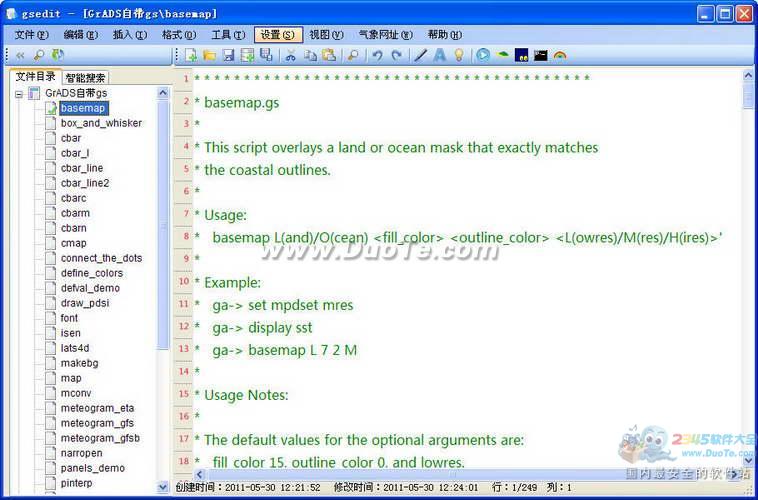This screenshot has width=758, height=500.
Task: Open a file via the folder icon
Action: click(x=209, y=56)
